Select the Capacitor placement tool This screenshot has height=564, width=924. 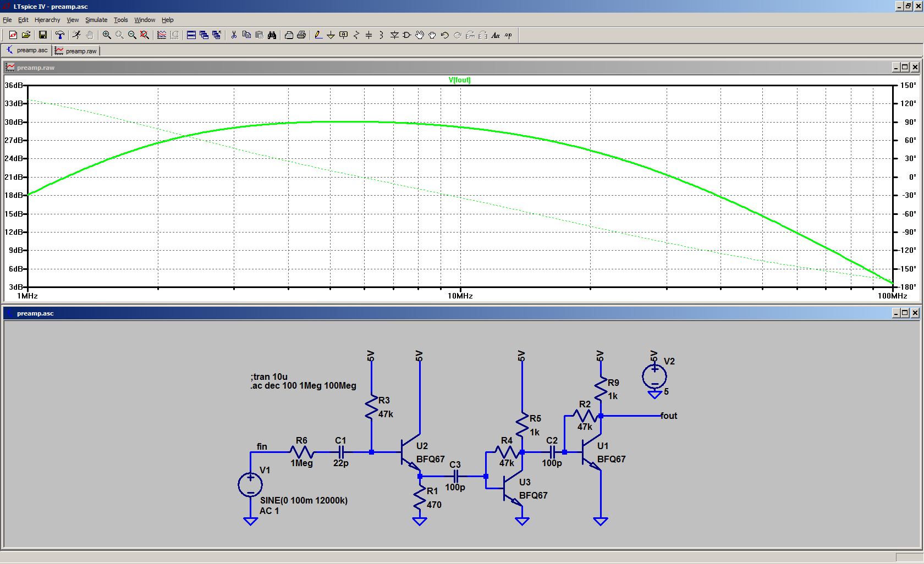369,35
